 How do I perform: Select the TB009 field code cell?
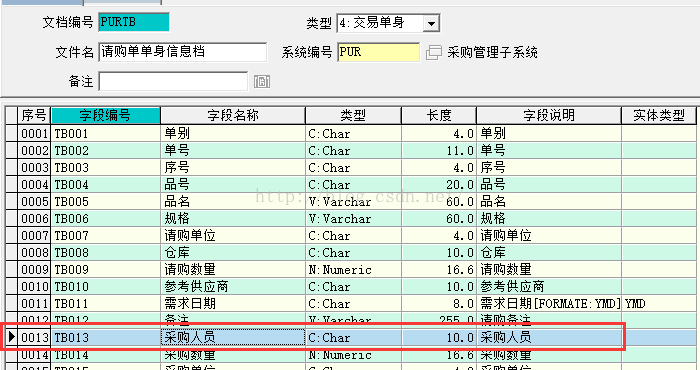(x=105, y=269)
